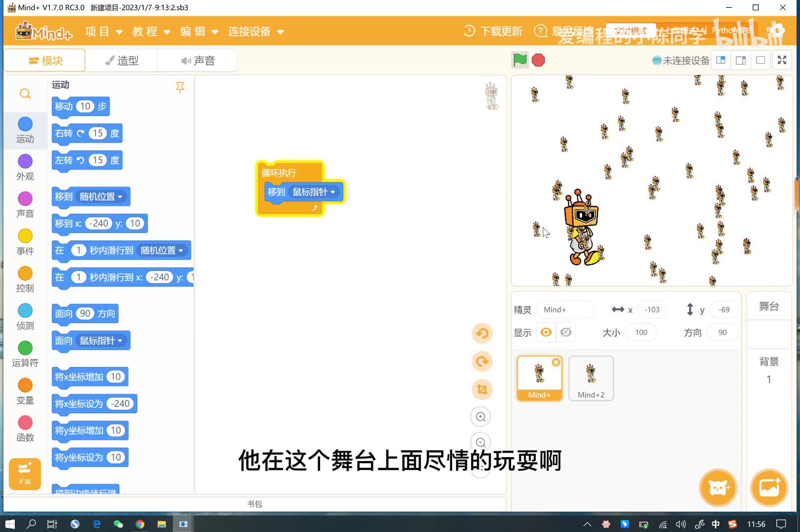Click the green flag run button
This screenshot has height=532, width=800.
pos(520,60)
